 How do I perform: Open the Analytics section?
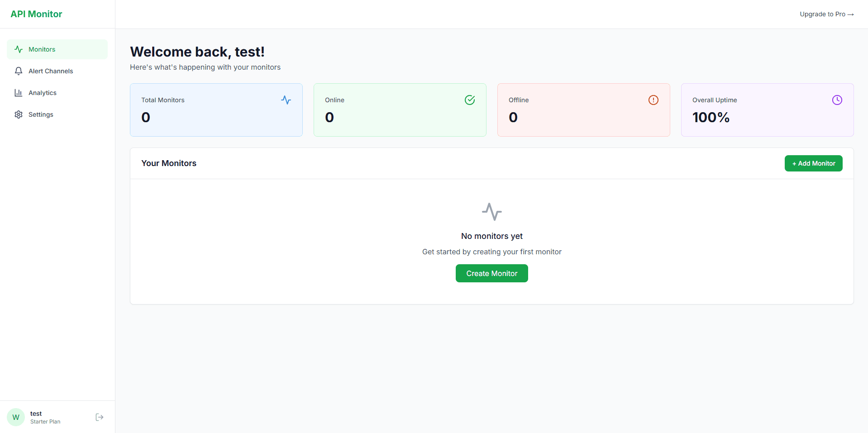pyautogui.click(x=42, y=92)
